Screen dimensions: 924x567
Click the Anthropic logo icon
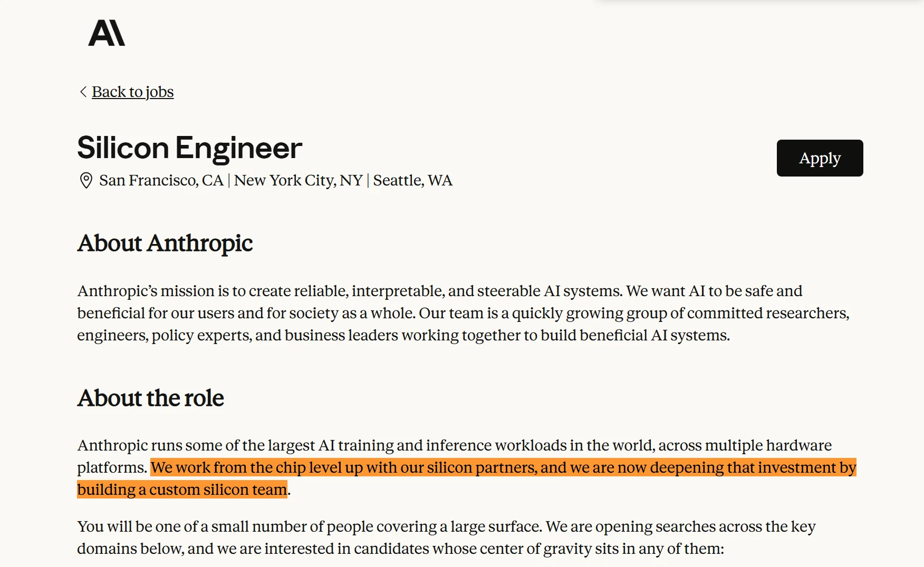click(107, 33)
